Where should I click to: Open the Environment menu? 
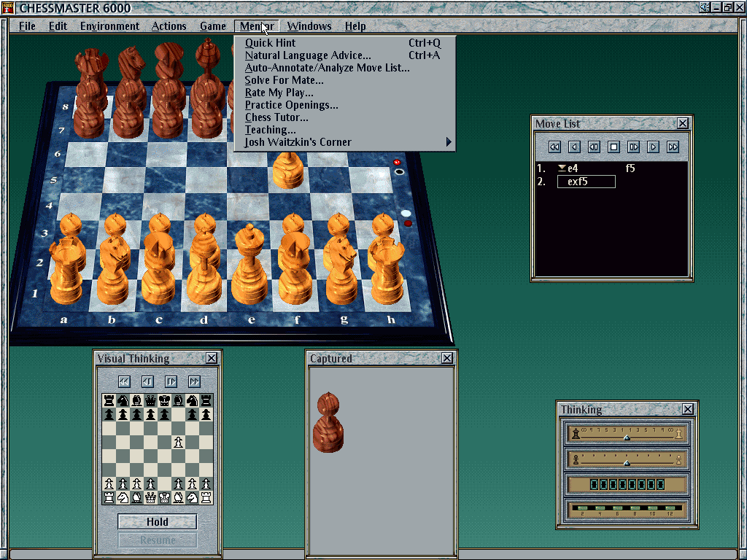click(x=109, y=26)
